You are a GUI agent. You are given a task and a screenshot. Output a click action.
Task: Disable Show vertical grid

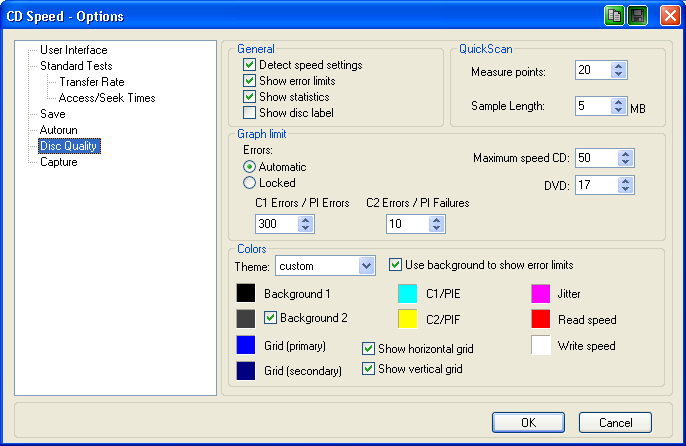click(x=369, y=369)
